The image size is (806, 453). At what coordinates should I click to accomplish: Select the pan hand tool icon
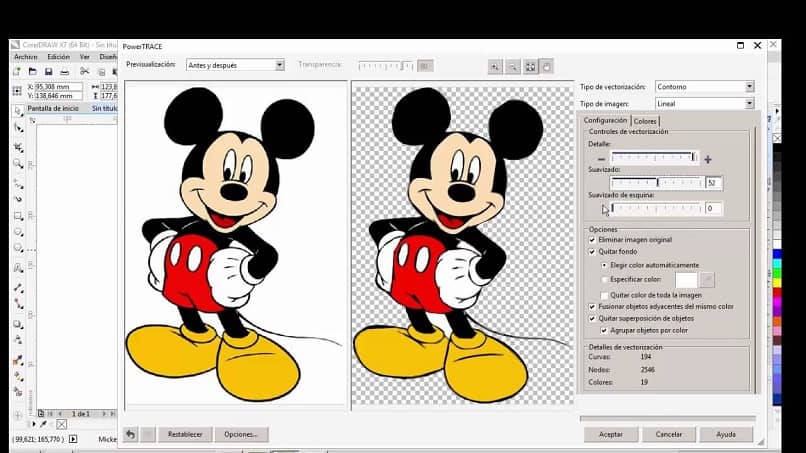coord(547,66)
